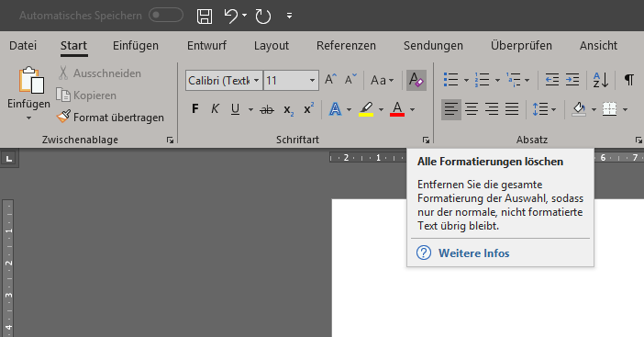Apply strikethrough formatting icon

[267, 109]
